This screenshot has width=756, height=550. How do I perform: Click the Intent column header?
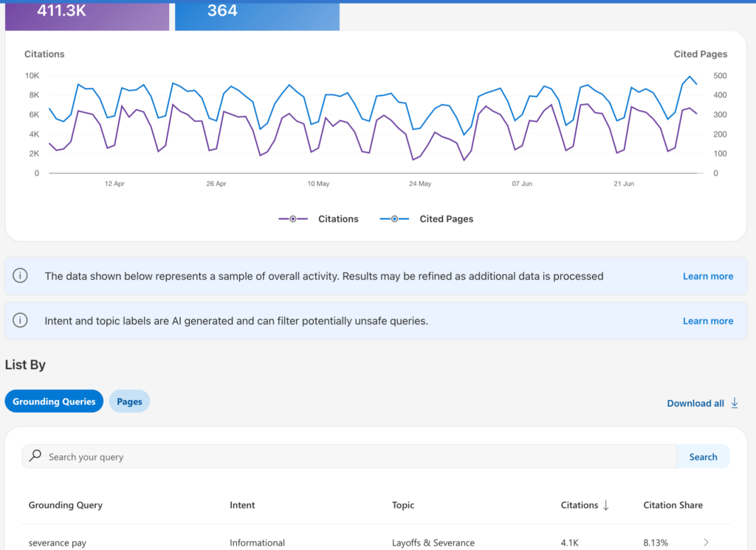(x=242, y=505)
